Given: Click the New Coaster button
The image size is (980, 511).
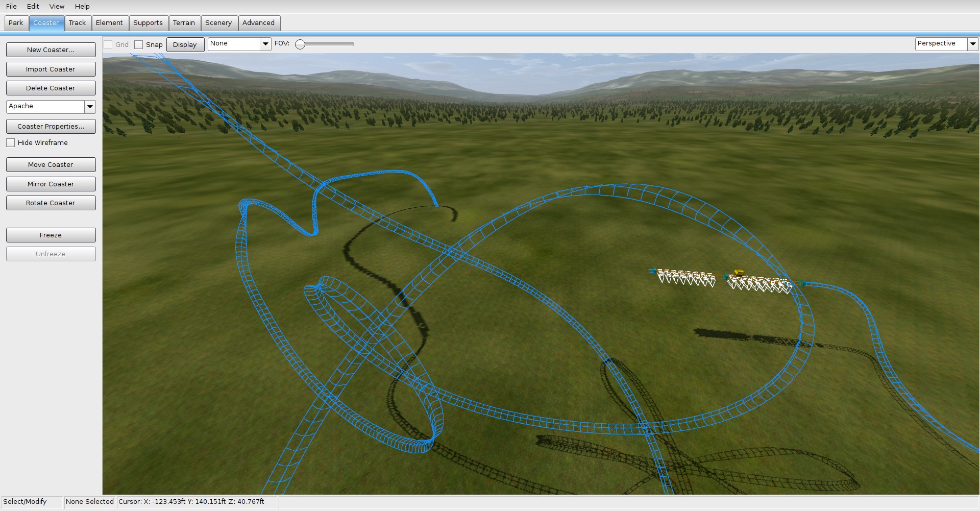Looking at the screenshot, I should tap(51, 50).
